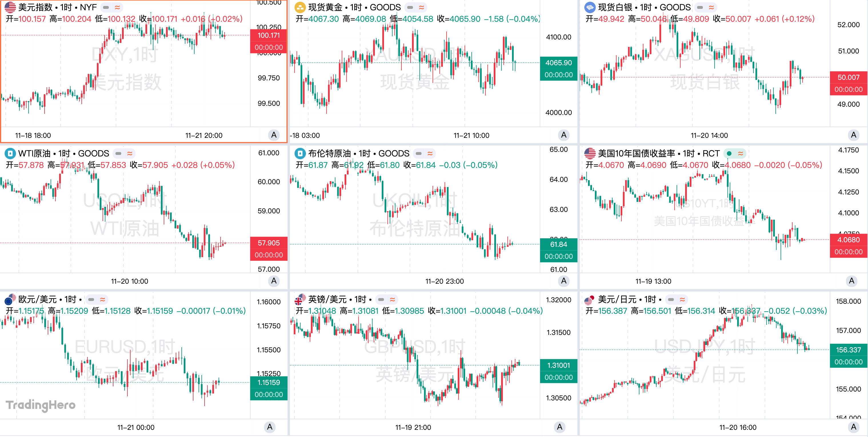
Task: Click the US flag icon beside 美元指数
Action: point(10,7)
